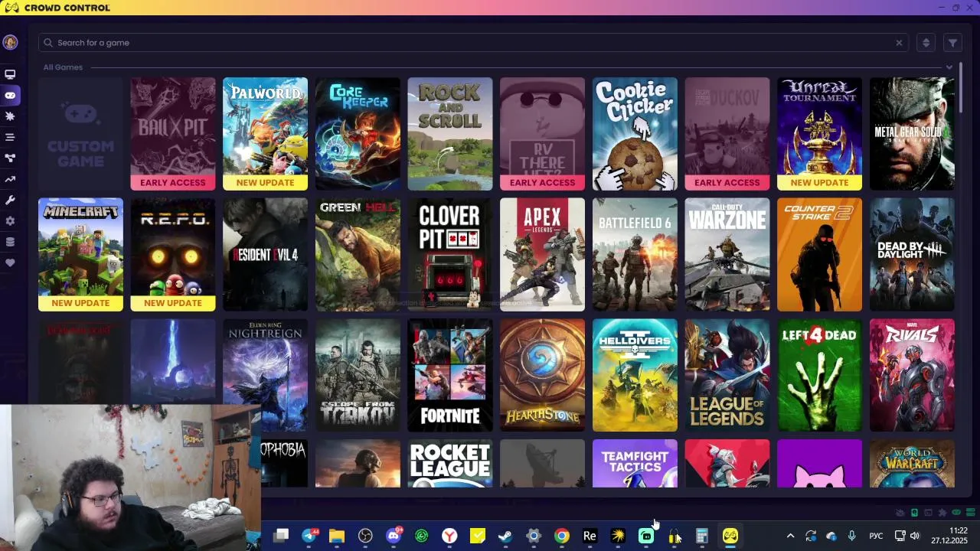Open the list lines sidebar icon
The image size is (980, 551).
[10, 137]
